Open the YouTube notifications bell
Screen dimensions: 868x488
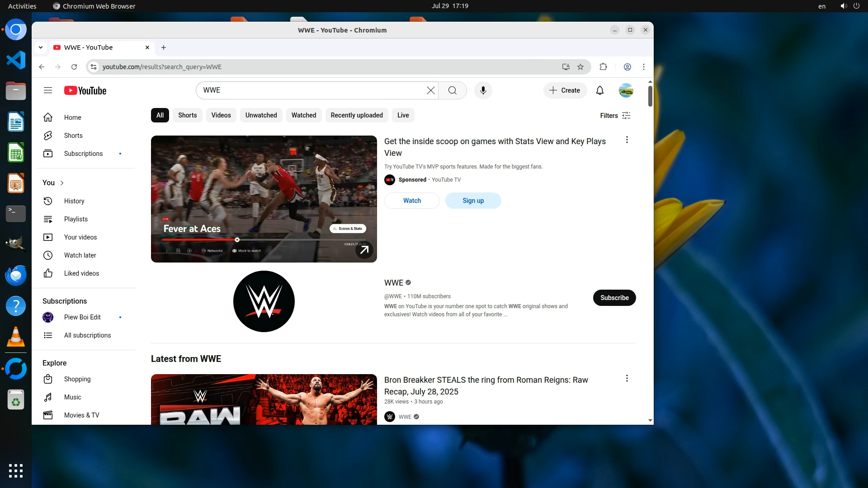599,90
